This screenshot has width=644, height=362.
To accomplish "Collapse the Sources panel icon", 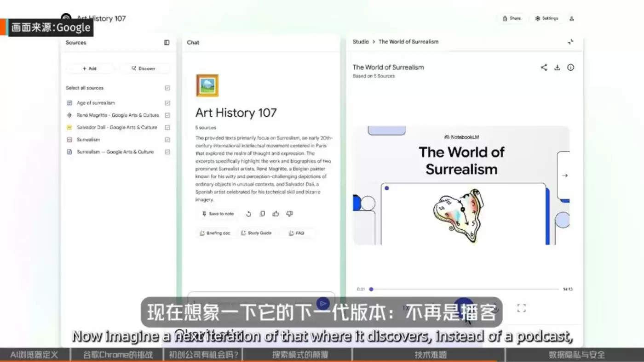I will click(167, 43).
